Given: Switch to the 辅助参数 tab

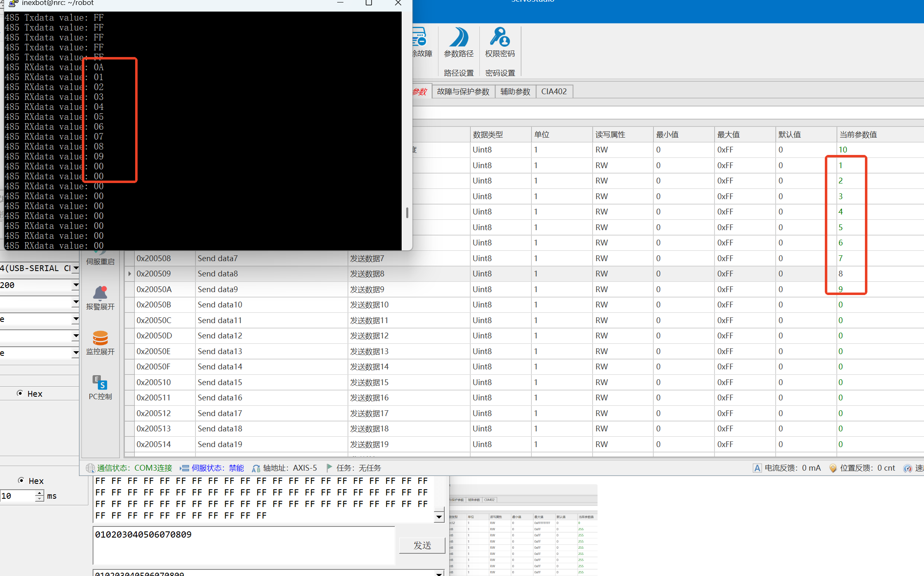Looking at the screenshot, I should point(515,91).
